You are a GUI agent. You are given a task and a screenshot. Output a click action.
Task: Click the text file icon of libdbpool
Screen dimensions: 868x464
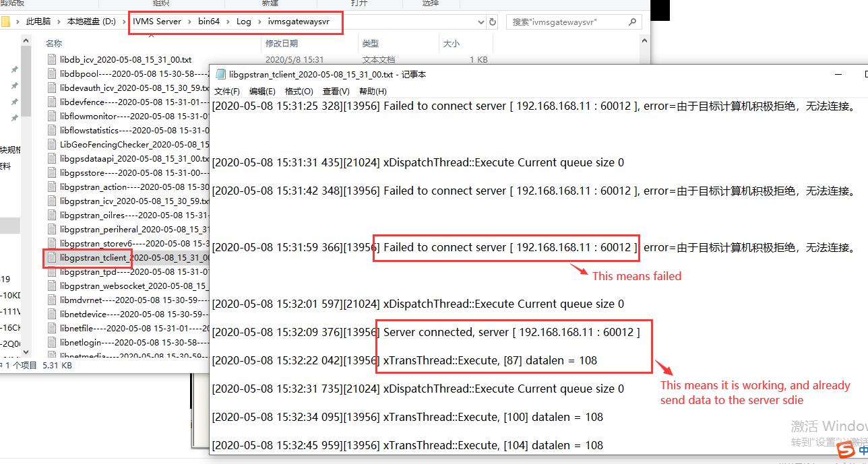coord(53,73)
